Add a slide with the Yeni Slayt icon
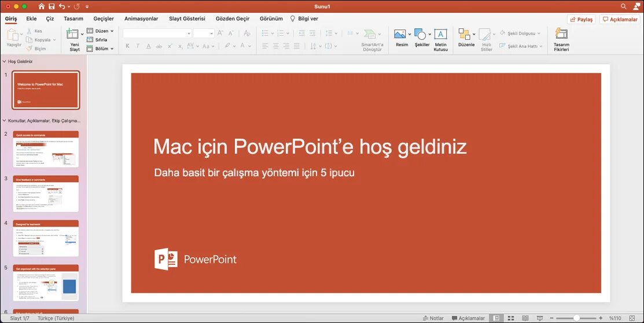The width and height of the screenshot is (644, 323). [x=73, y=34]
